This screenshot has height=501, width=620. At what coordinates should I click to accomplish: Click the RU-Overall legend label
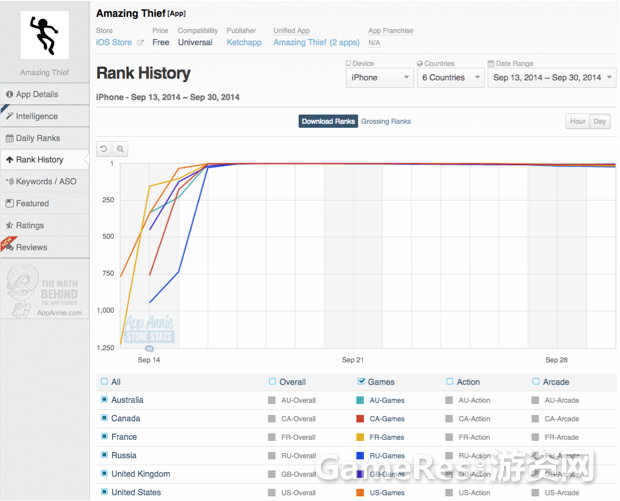[299, 456]
